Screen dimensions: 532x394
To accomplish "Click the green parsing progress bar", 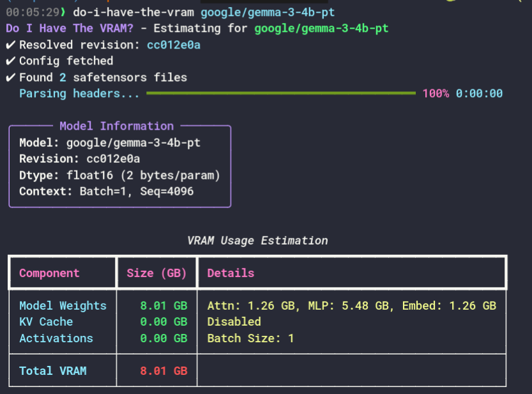I will [281, 93].
